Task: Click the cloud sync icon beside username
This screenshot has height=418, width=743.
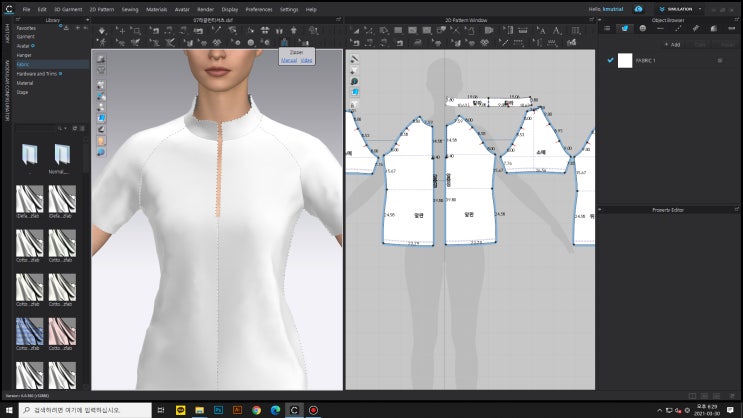Action: point(639,9)
